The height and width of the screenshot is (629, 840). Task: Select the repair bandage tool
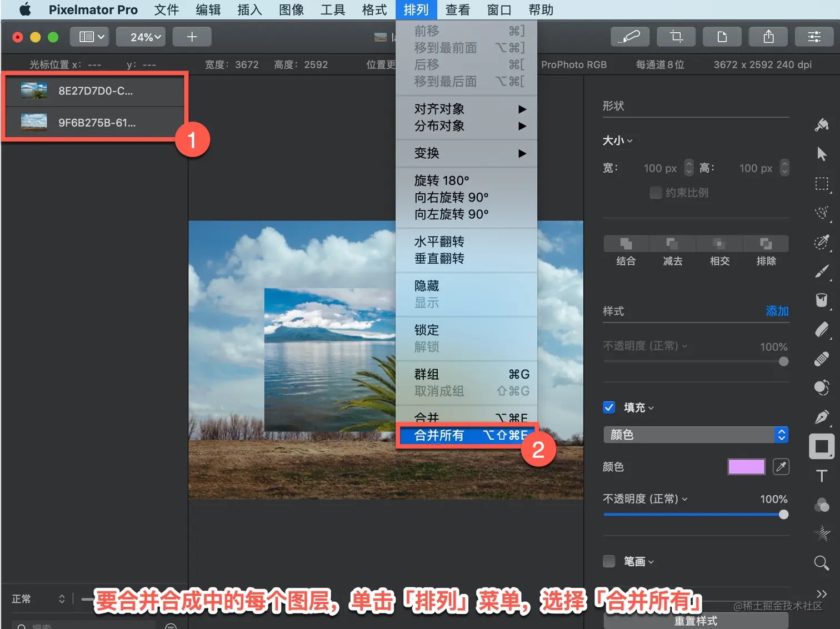pyautogui.click(x=822, y=359)
